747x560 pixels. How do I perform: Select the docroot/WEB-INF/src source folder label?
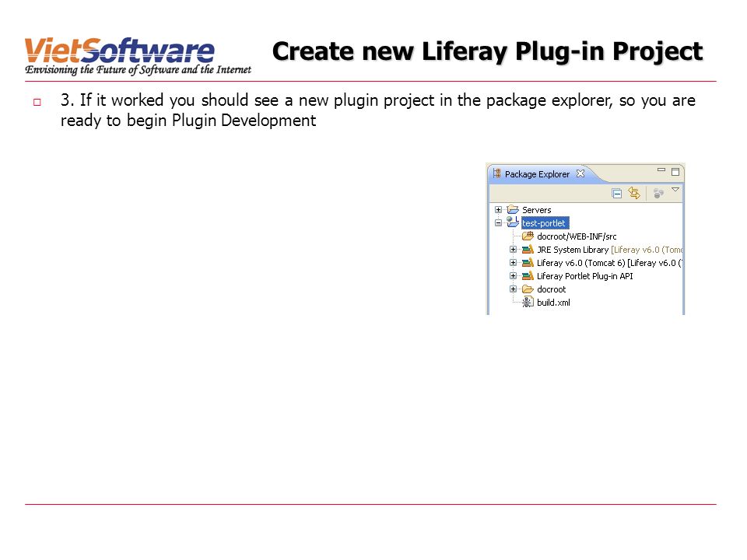577,236
